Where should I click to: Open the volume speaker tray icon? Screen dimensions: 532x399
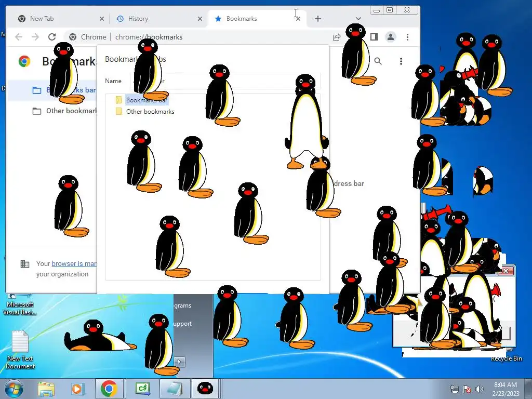point(479,389)
